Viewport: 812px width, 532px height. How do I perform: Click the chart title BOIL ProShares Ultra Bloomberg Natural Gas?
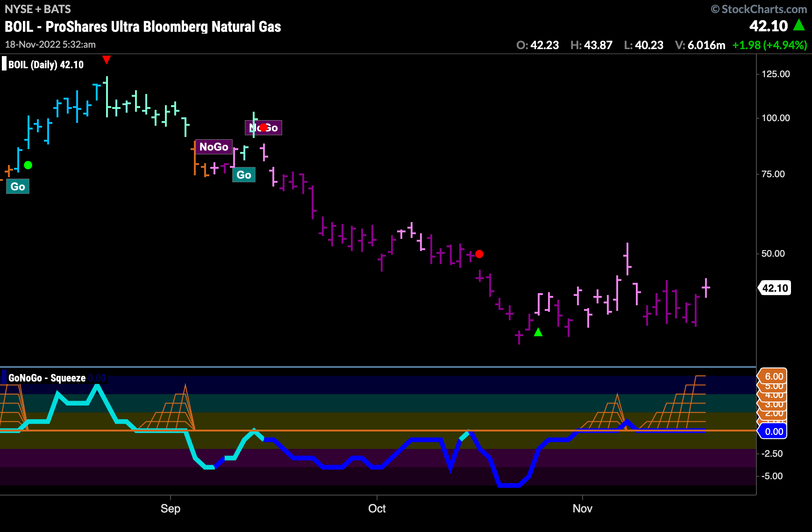click(x=143, y=27)
